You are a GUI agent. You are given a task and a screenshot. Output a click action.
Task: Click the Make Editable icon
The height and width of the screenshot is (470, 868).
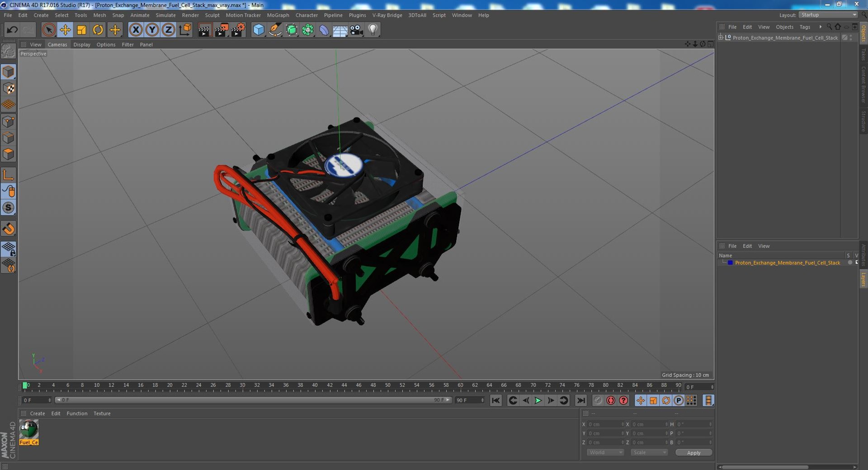(9, 51)
